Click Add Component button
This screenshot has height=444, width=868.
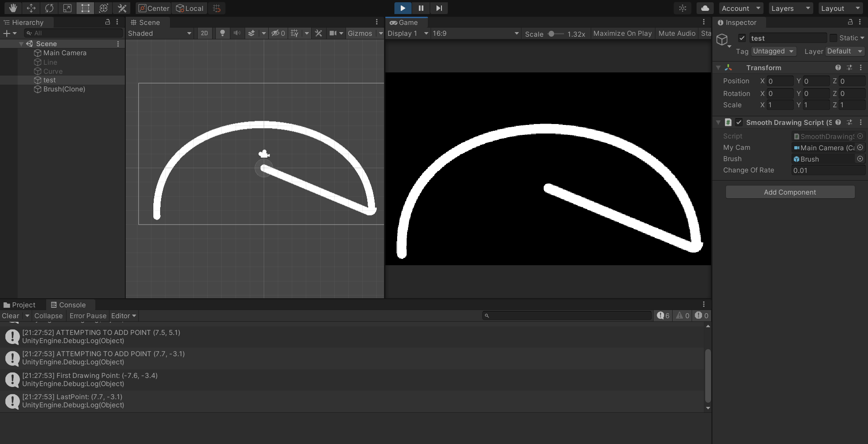pos(790,192)
